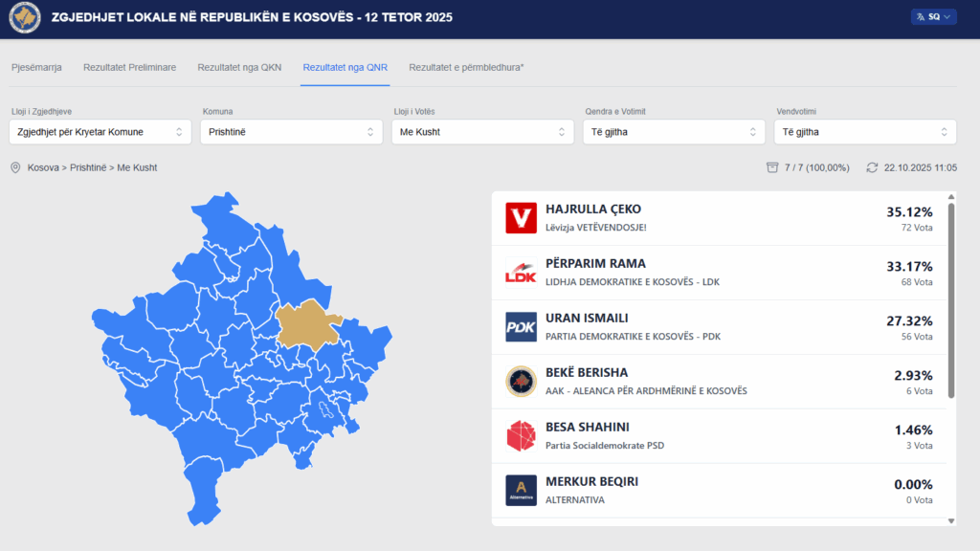Click the candidate list vertical scrollbar
The height and width of the screenshot is (551, 980).
(950, 297)
